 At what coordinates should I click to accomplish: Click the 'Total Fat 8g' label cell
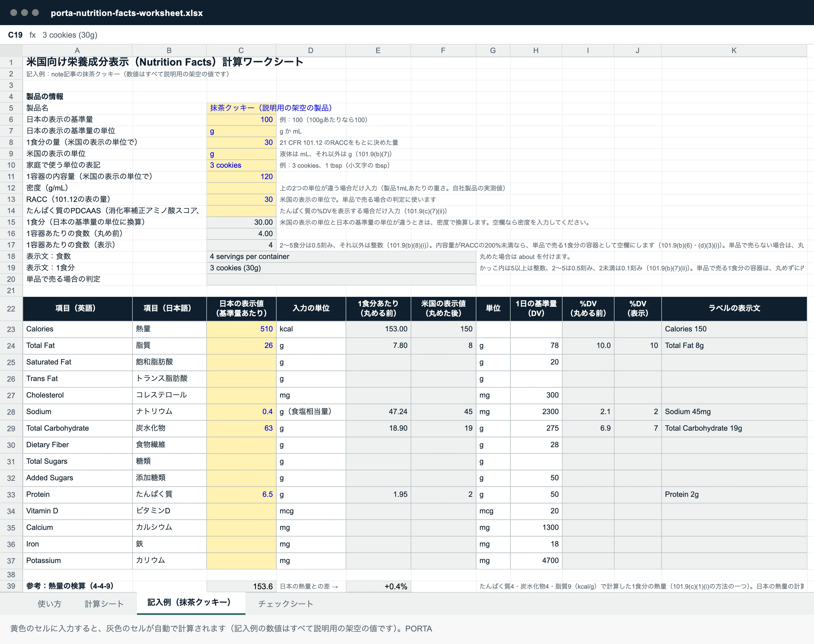point(734,345)
